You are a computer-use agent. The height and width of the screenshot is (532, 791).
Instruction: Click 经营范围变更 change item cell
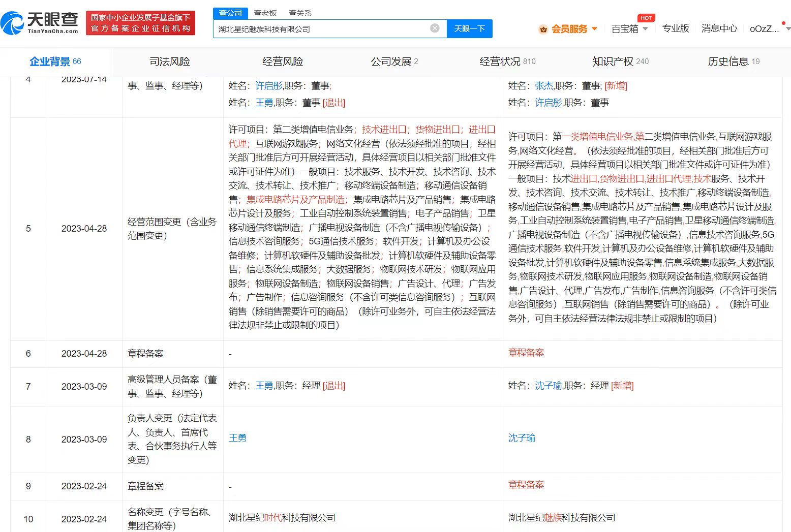coord(172,229)
